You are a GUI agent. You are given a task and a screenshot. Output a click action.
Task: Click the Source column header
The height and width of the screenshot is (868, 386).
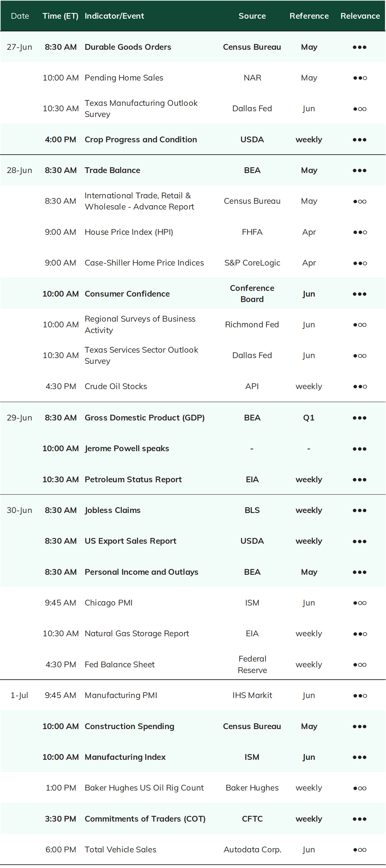(252, 16)
